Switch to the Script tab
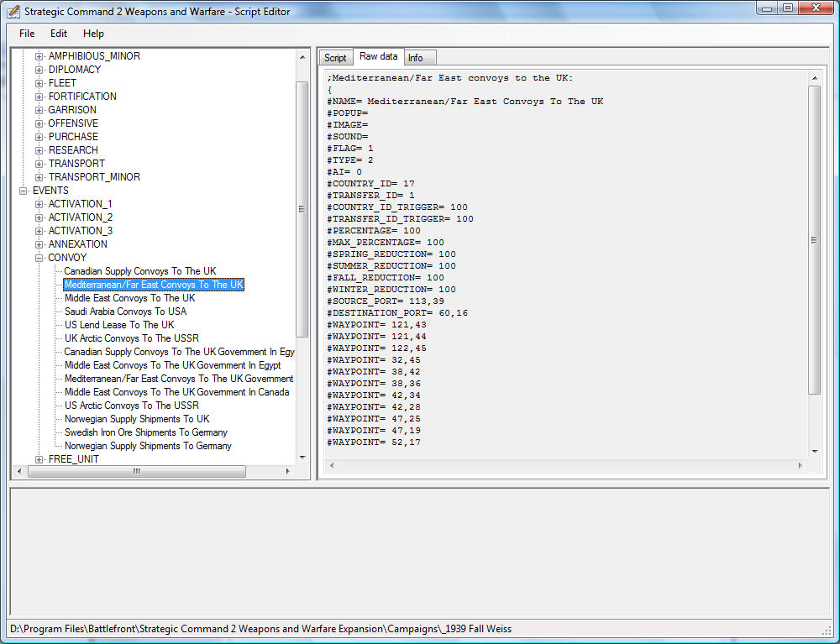The width and height of the screenshot is (840, 644). click(x=335, y=57)
